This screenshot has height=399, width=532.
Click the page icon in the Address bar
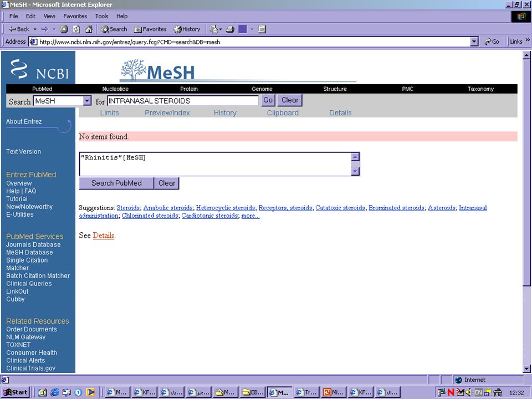tap(33, 42)
